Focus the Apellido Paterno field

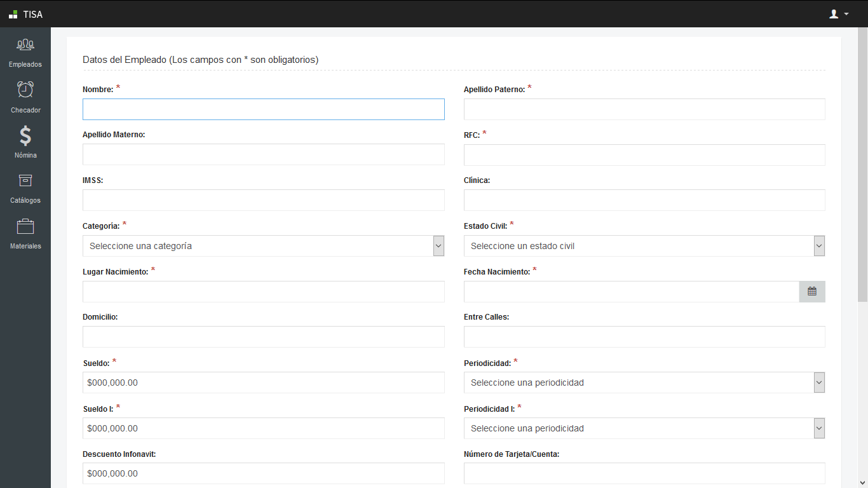644,109
